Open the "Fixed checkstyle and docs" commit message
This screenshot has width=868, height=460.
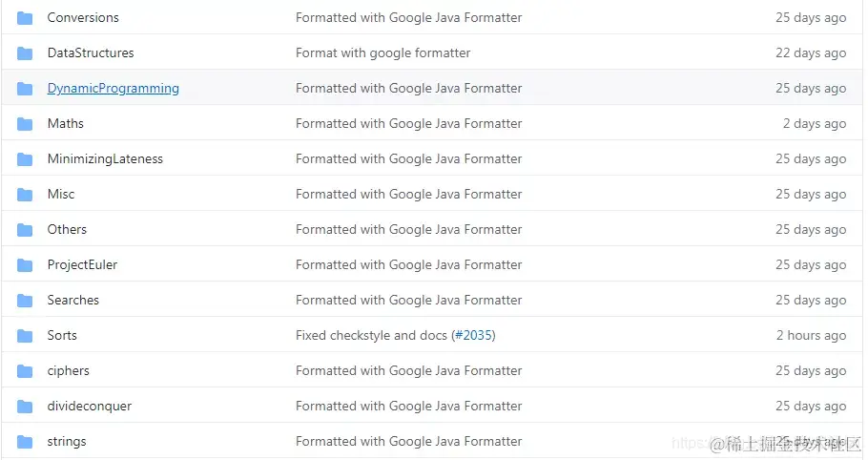pos(371,336)
